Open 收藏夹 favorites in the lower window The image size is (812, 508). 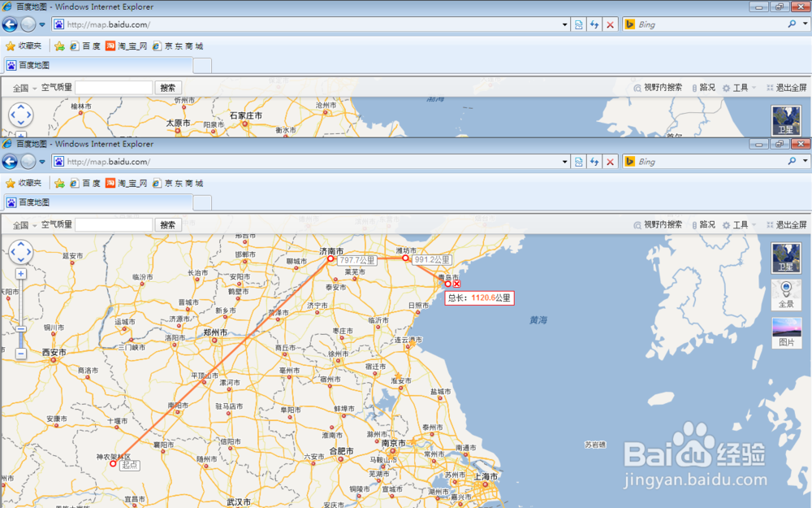coord(24,183)
